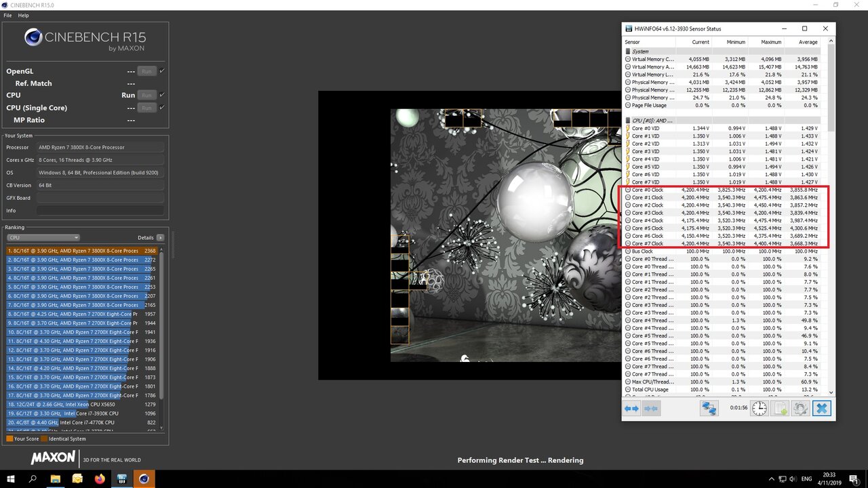The height and width of the screenshot is (488, 868).
Task: Toggle the CPU test checkmark
Action: (x=162, y=95)
